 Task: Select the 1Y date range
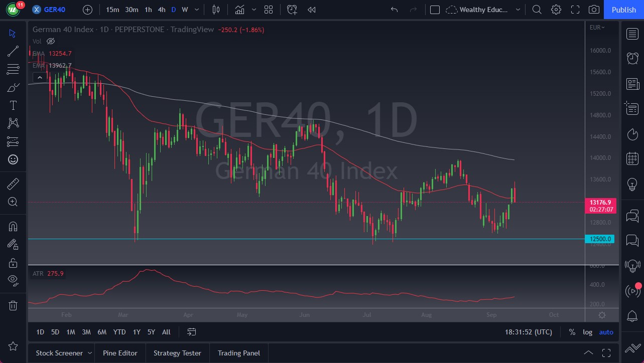(136, 332)
